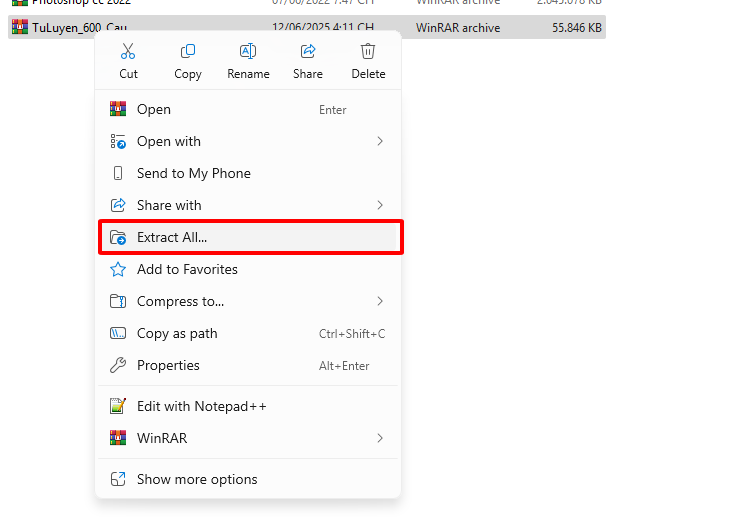Expand the WinRAR submenu arrow
This screenshot has width=752, height=532.
tap(380, 438)
